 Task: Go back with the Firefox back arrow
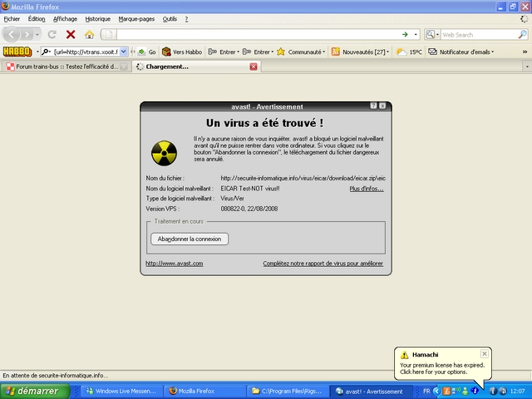[x=11, y=34]
